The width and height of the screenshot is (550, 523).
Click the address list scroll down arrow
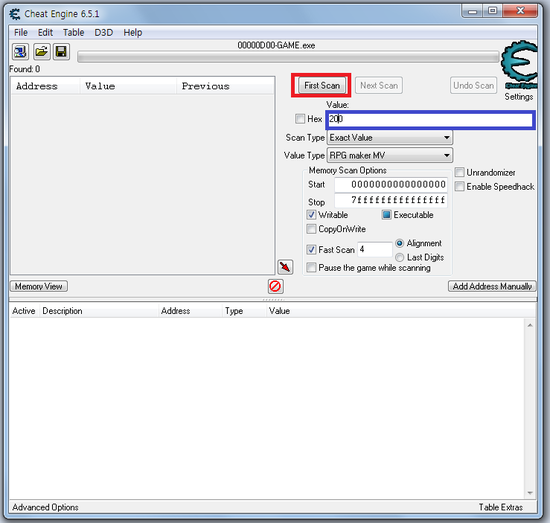click(x=530, y=492)
